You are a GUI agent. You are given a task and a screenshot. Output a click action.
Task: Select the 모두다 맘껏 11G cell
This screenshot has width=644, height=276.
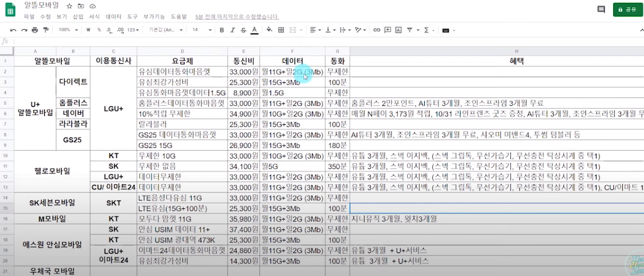tap(182, 219)
